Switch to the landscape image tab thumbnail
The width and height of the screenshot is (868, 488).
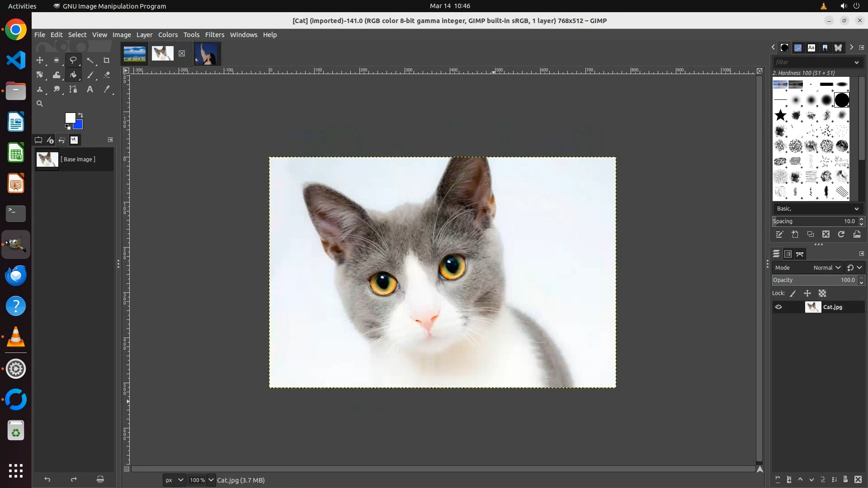point(135,53)
